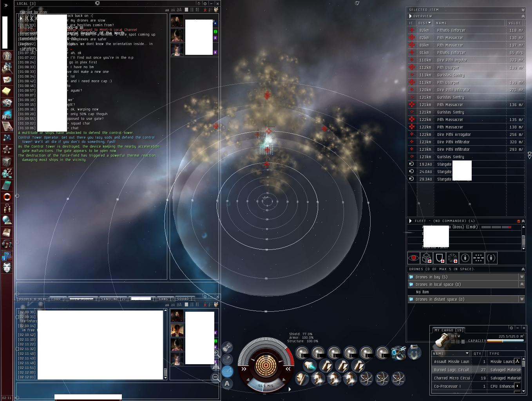Select Dire Pithi Imputor in the overview
This screenshot has width=532, height=401.
(x=466, y=60)
